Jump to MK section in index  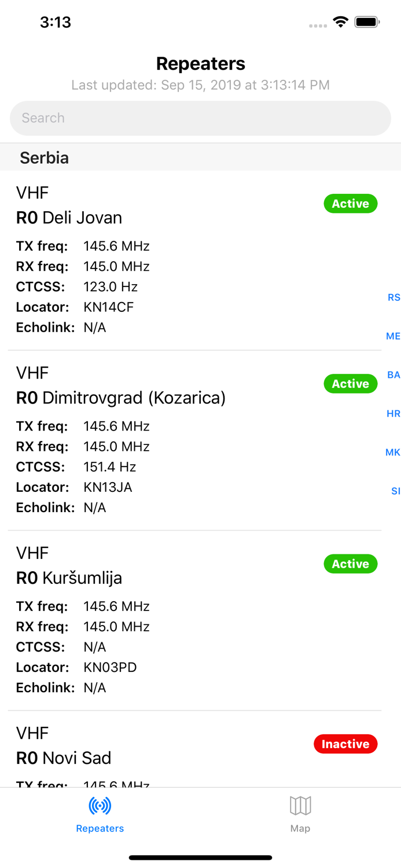point(393,453)
